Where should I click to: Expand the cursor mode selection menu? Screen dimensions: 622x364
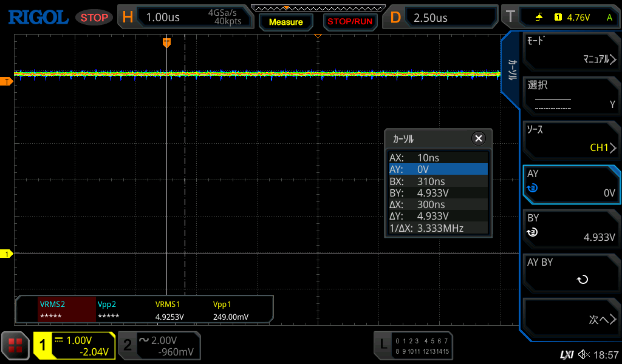(571, 51)
